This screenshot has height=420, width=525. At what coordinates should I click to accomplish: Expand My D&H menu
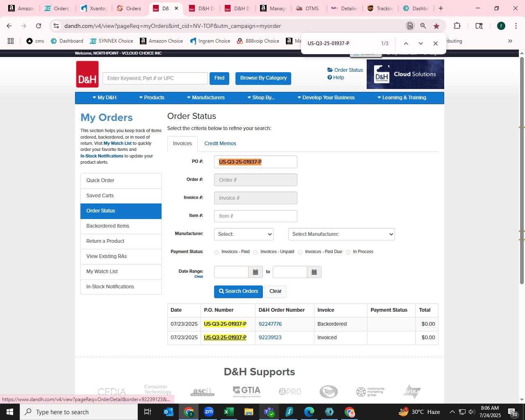tap(105, 98)
